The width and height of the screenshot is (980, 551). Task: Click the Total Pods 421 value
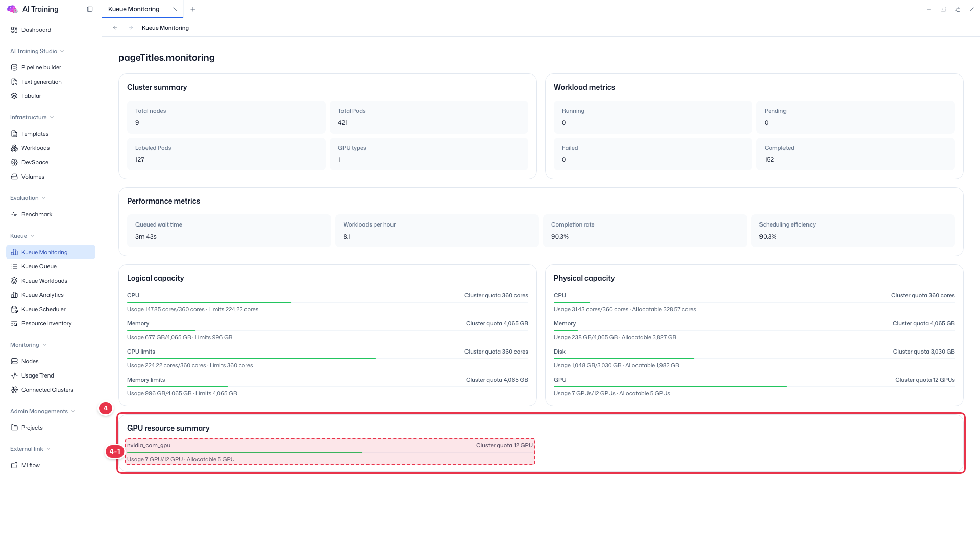pyautogui.click(x=342, y=123)
